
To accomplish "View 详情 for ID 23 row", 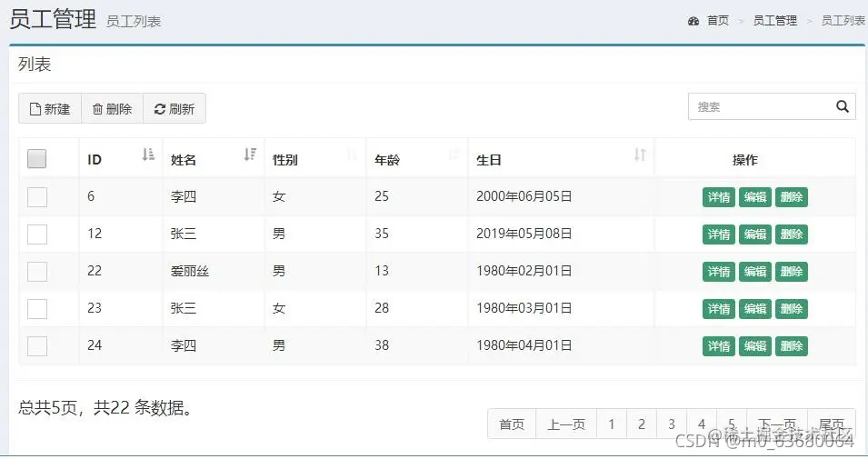I will pos(719,309).
